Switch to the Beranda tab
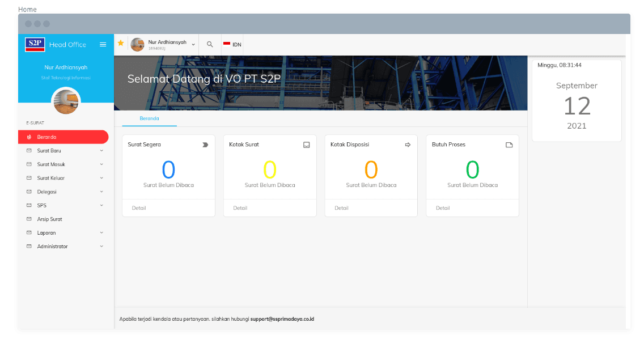644x348 pixels. [150, 118]
